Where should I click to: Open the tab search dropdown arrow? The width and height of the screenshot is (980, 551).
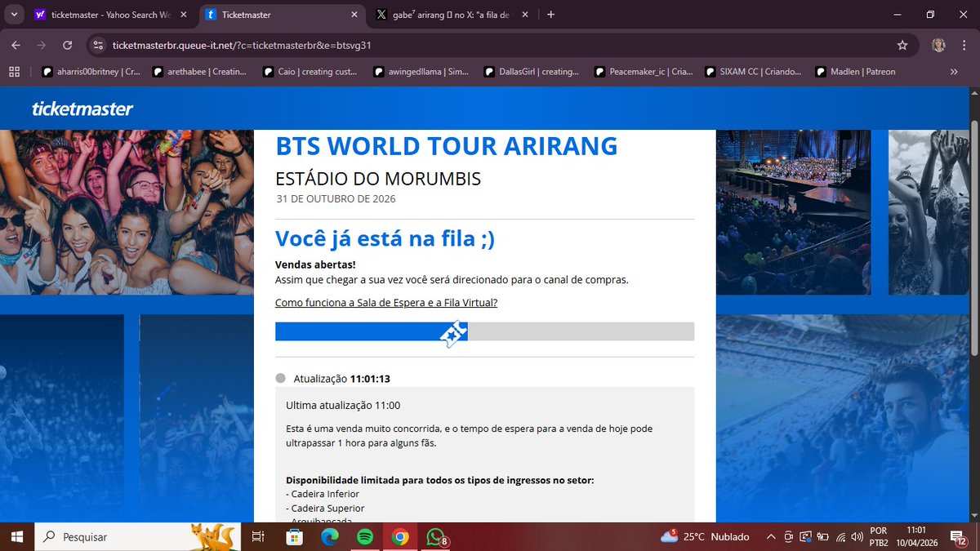(x=14, y=15)
